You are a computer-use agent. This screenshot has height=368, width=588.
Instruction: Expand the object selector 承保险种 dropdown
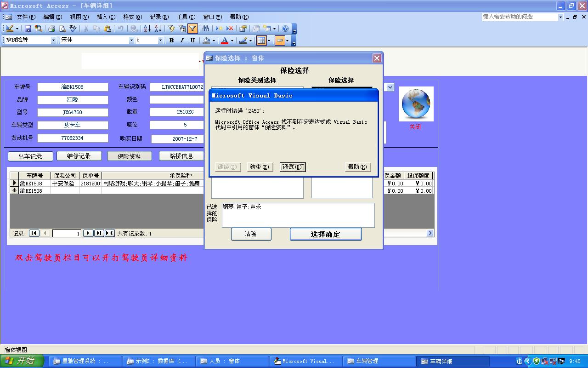click(53, 40)
